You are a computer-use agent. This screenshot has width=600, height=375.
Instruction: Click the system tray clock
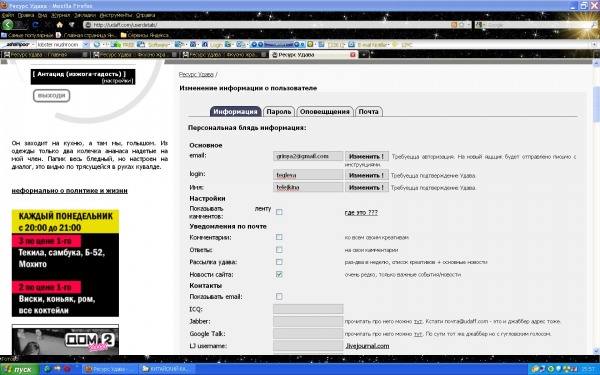588,369
